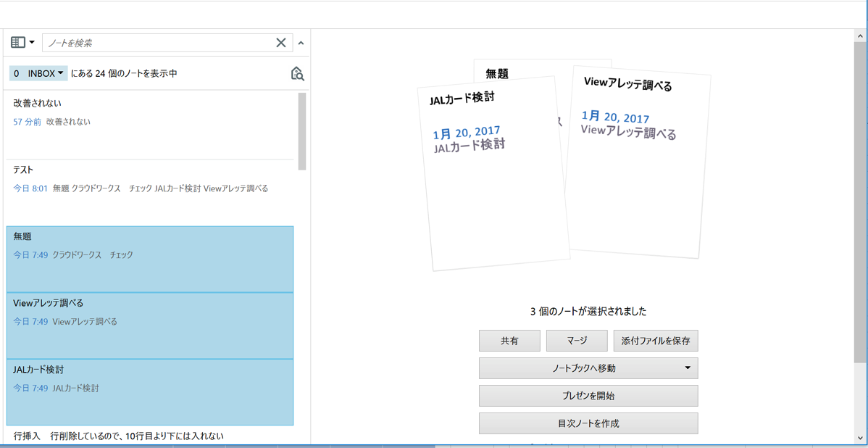This screenshot has width=868, height=448.
Task: Click the note list scrollbar thumb
Action: (x=301, y=131)
